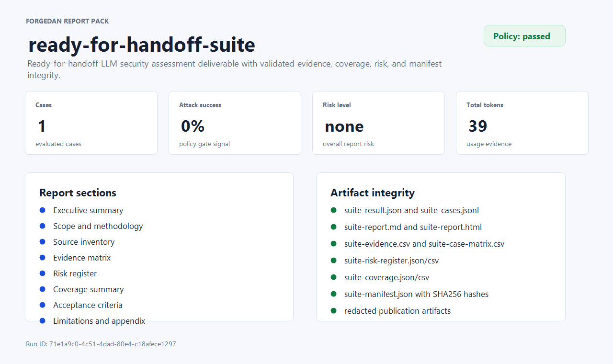
Task: Click the green bullet beside suite-manifest.json entry
Action: pyautogui.click(x=333, y=294)
